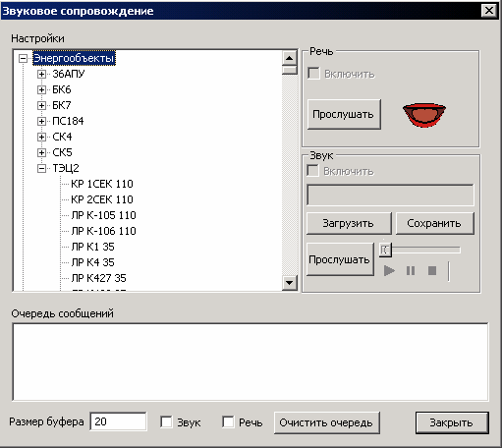Enable the Включить checkbox under Речь
Screen dimensions: 502x448
pyautogui.click(x=313, y=74)
